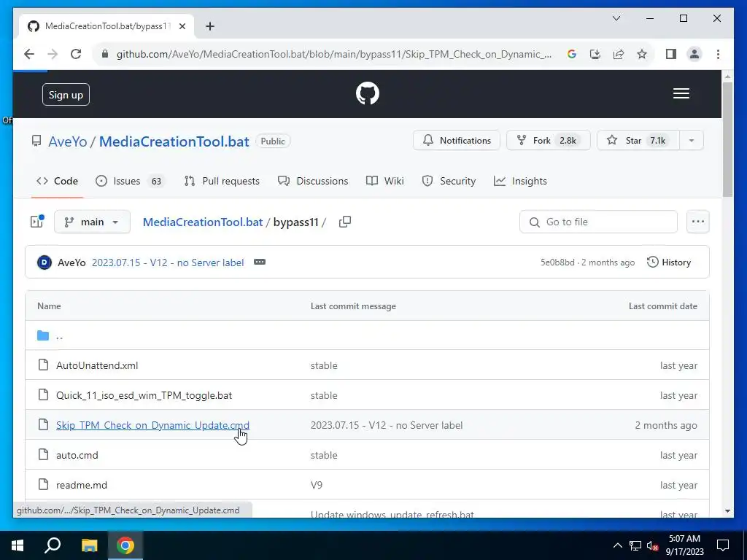Click the '2 months ago' date in Skip_TPM row
The height and width of the screenshot is (560, 747).
tap(665, 425)
